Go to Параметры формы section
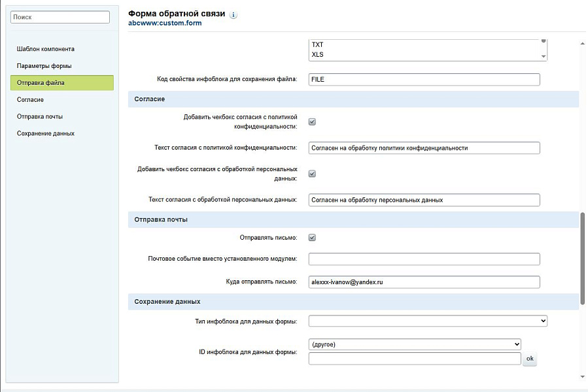Screen dimensions: 588x392 pos(44,66)
